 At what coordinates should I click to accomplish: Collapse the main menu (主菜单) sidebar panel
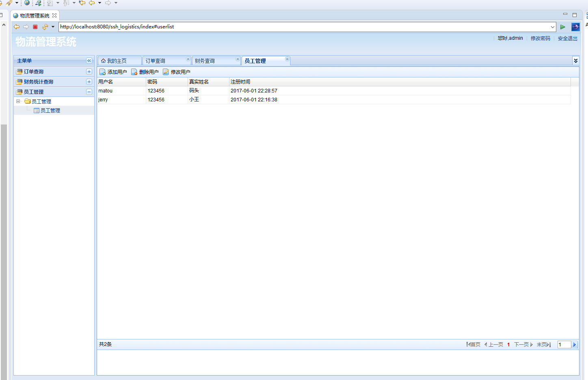pos(89,61)
